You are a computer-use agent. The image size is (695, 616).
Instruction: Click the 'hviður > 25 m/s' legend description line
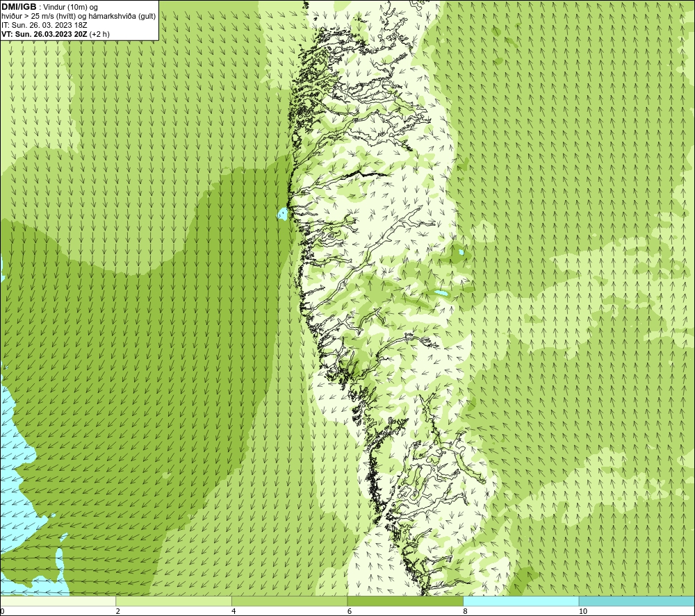point(79,17)
